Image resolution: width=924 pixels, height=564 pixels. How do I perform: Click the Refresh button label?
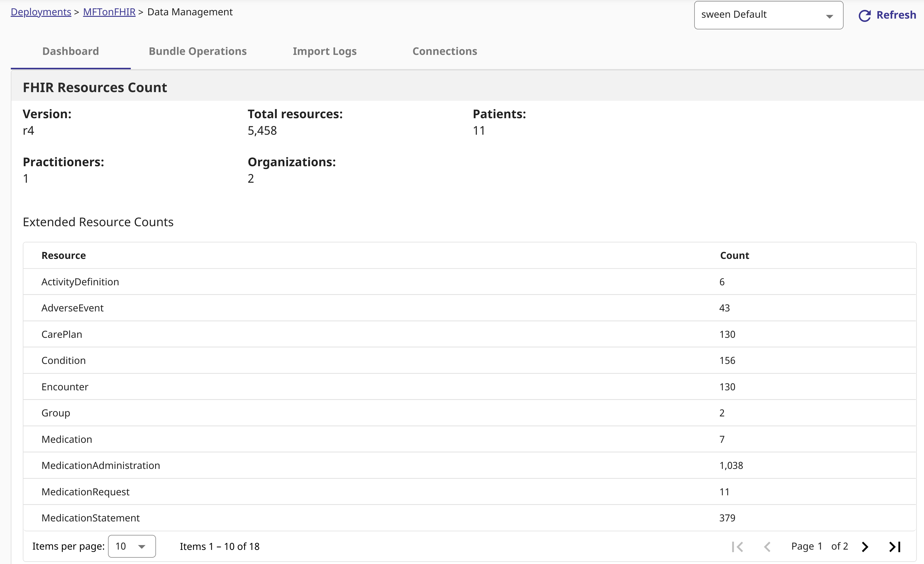[896, 15]
